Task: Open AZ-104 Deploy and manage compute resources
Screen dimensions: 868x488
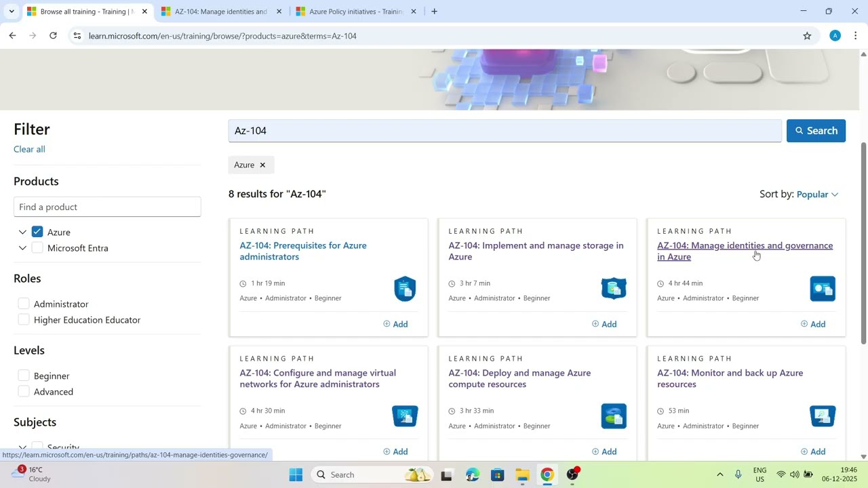Action: click(519, 378)
